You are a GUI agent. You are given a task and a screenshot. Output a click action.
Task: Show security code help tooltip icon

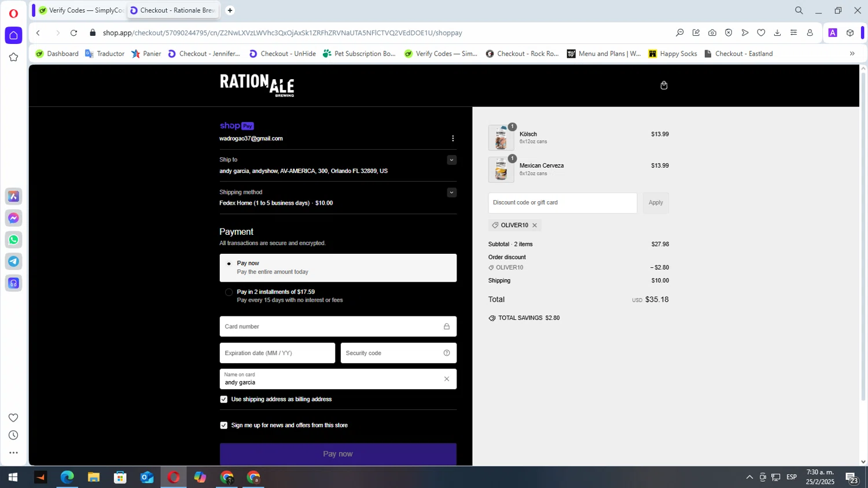447,353
